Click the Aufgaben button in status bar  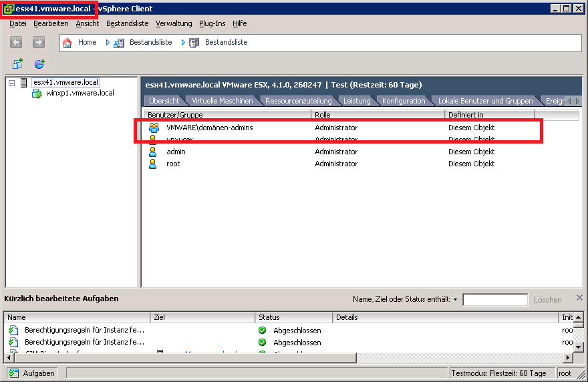click(x=32, y=373)
